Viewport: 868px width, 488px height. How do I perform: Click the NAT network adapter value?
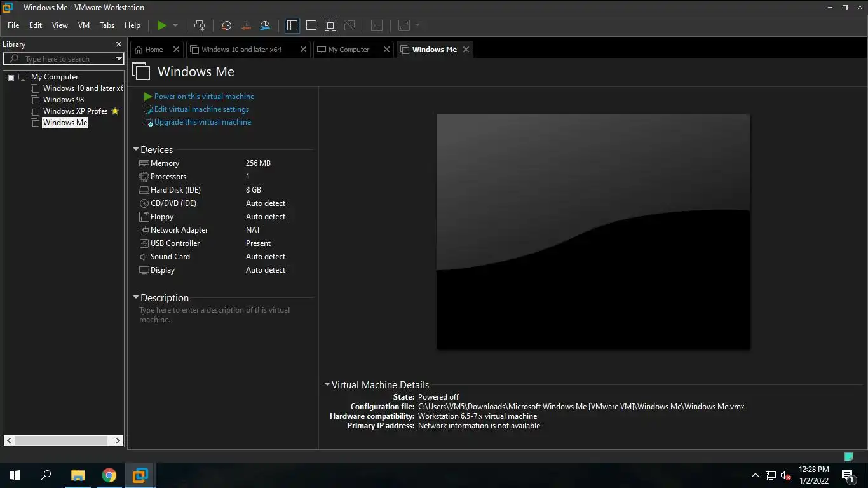point(253,230)
